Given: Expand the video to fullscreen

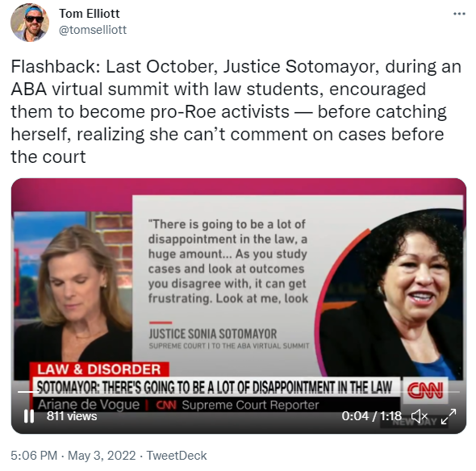Looking at the screenshot, I should pos(449,416).
